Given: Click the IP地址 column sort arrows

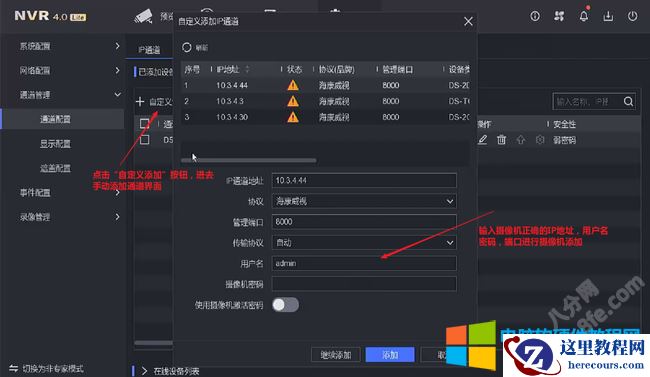Looking at the screenshot, I should coord(247,69).
